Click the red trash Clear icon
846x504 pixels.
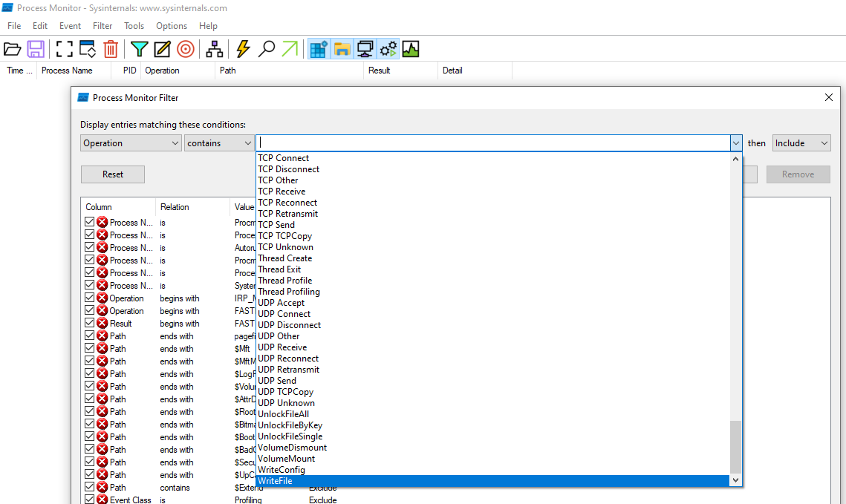coord(111,50)
